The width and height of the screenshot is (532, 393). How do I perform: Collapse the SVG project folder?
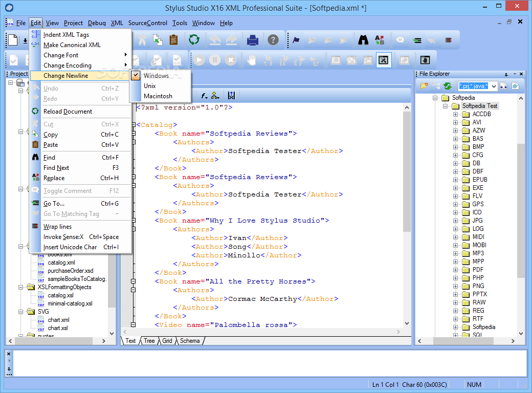point(20,312)
